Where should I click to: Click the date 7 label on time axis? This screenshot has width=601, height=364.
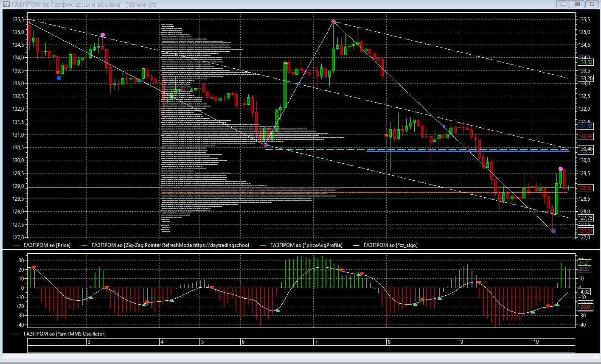pos(316,342)
